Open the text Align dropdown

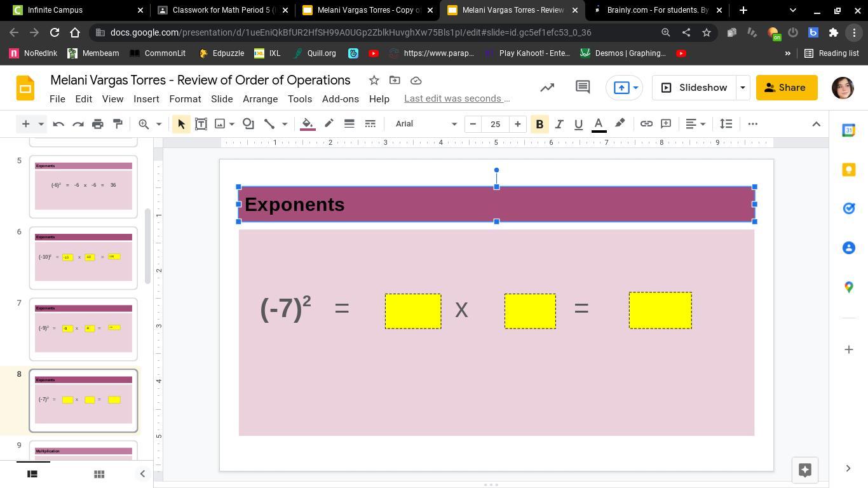point(695,124)
